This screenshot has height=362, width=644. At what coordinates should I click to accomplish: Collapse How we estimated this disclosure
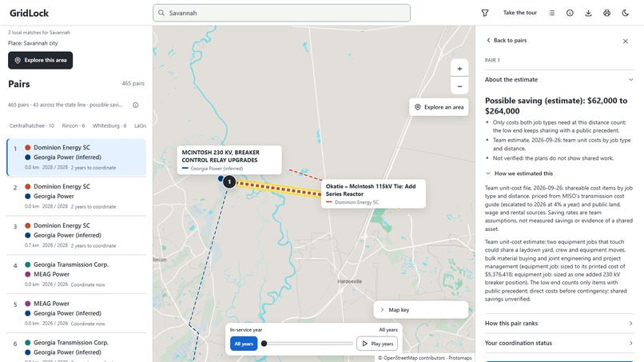click(519, 173)
